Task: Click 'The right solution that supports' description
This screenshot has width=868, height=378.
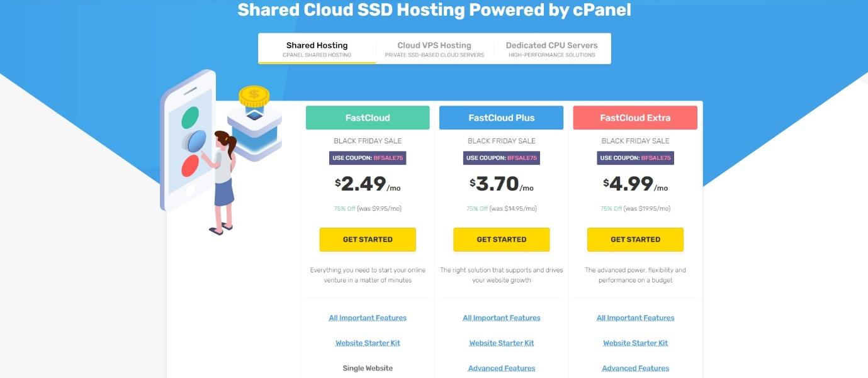Action: click(502, 275)
